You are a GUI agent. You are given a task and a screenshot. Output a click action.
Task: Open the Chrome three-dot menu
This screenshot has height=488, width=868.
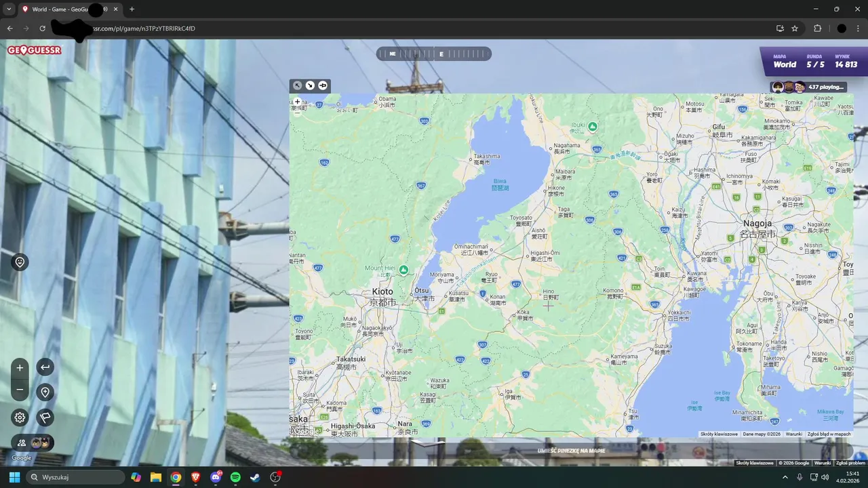pyautogui.click(x=859, y=28)
